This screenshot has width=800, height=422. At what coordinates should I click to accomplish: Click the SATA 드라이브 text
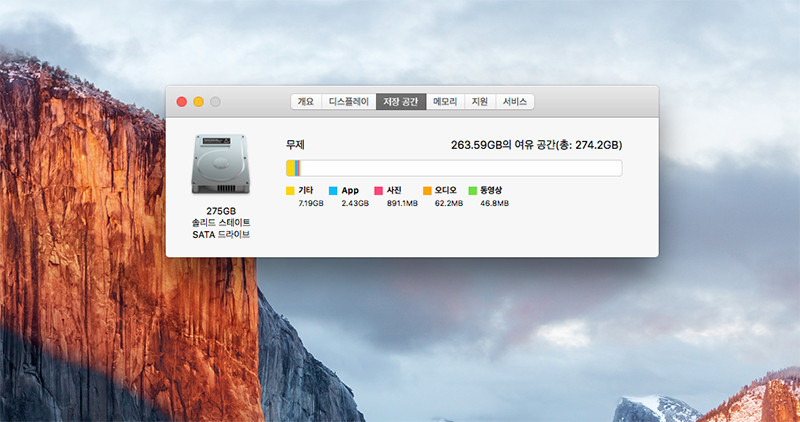[x=221, y=235]
